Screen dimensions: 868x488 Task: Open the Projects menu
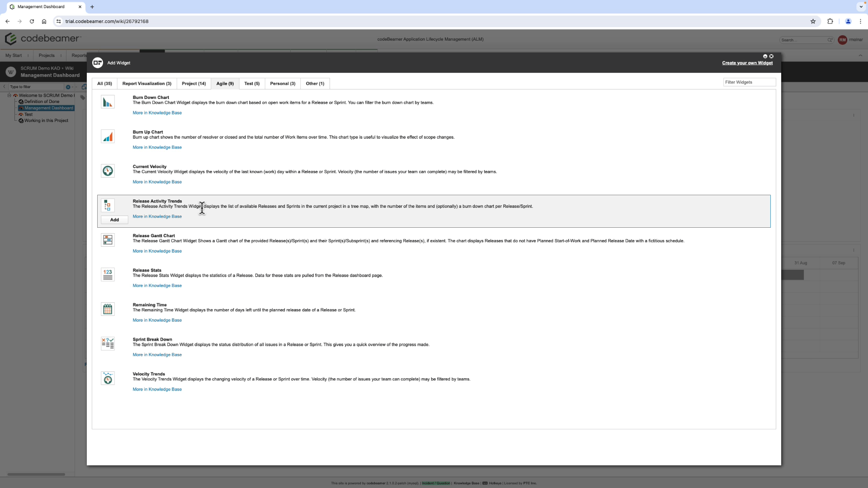pyautogui.click(x=47, y=56)
